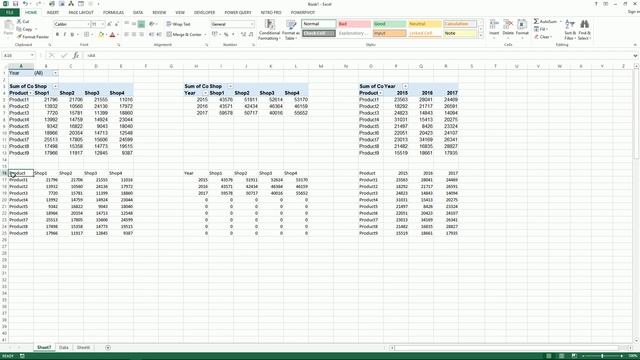Image resolution: width=640 pixels, height=360 pixels.
Task: Open the Clear eraser menu
Action: pyautogui.click(x=543, y=37)
